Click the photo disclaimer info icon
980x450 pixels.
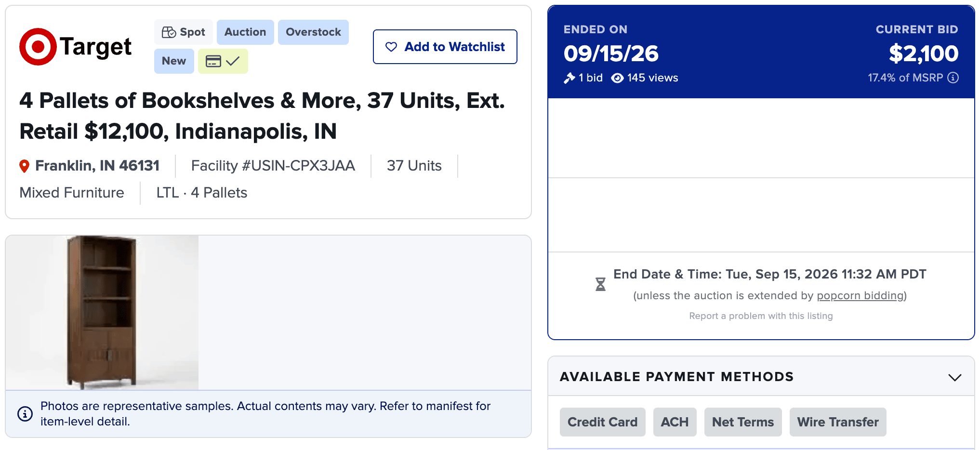click(x=25, y=413)
